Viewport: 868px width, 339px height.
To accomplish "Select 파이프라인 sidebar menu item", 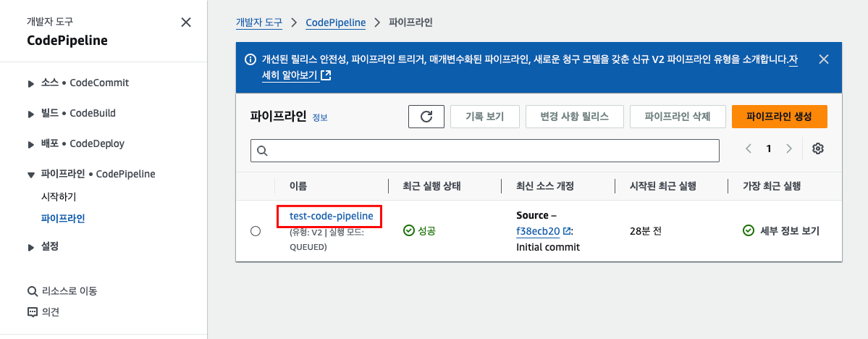I will coord(63,218).
